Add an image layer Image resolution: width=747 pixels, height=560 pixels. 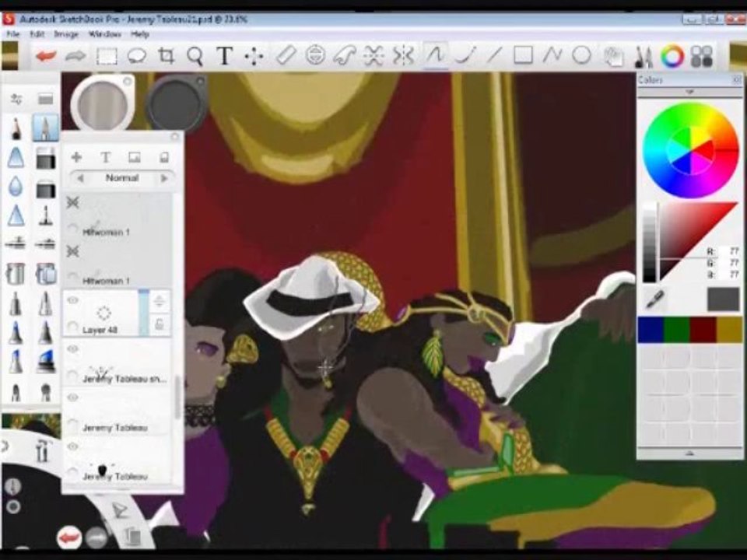tap(135, 157)
